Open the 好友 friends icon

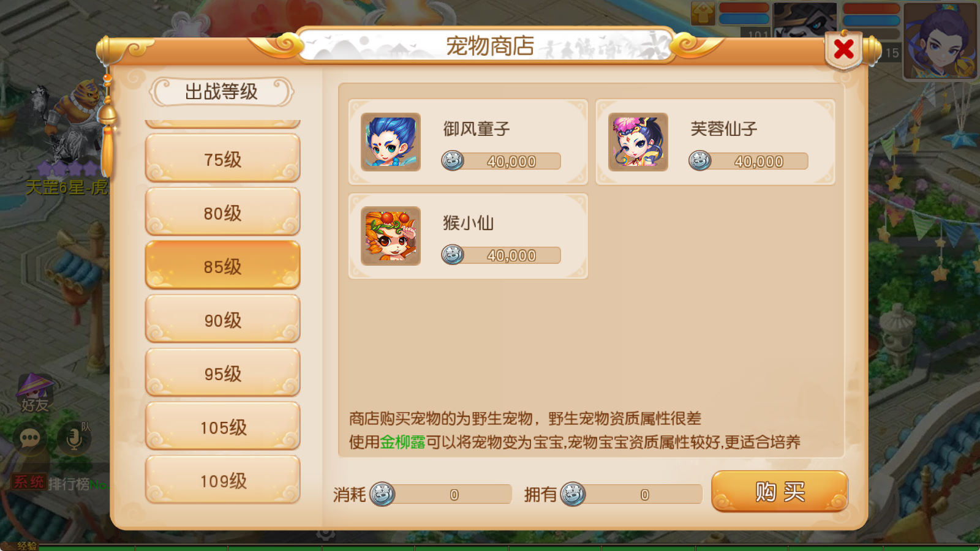pos(34,393)
